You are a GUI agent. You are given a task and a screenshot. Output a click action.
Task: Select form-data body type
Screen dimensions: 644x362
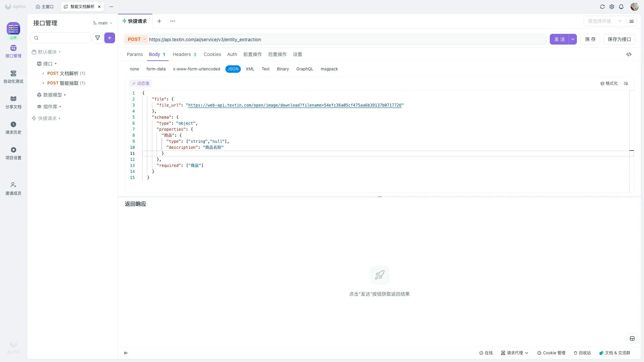[156, 69]
